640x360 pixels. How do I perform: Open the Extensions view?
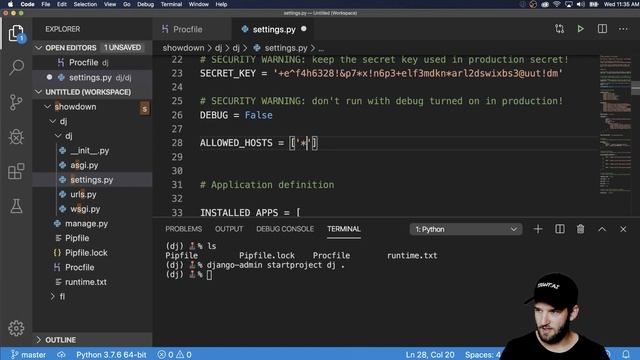point(16,171)
